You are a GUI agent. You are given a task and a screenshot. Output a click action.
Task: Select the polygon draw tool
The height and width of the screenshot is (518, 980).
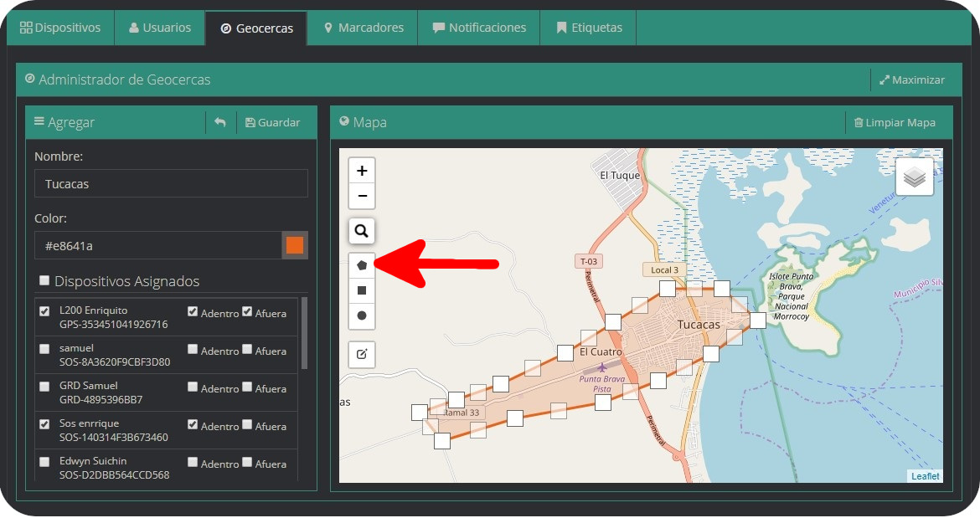point(362,265)
